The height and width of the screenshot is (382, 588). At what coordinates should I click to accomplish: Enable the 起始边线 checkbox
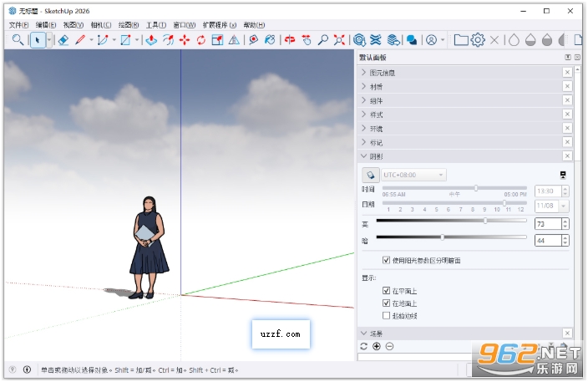[386, 316]
